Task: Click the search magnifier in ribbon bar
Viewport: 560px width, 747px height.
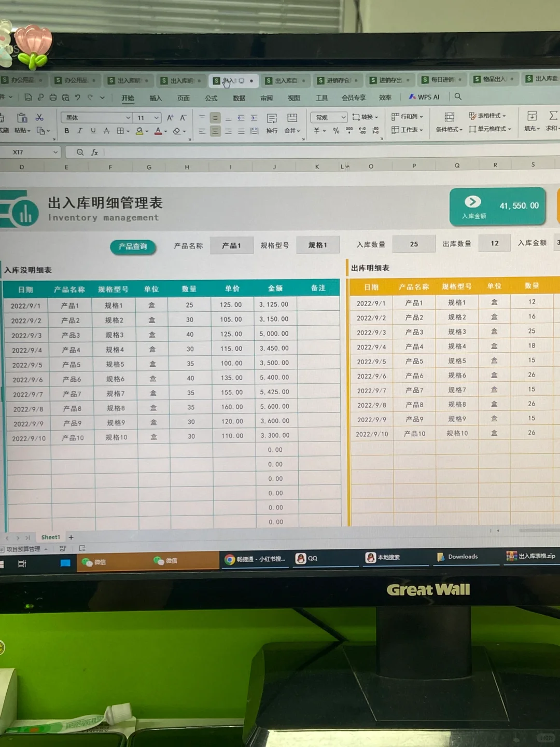Action: pyautogui.click(x=458, y=96)
